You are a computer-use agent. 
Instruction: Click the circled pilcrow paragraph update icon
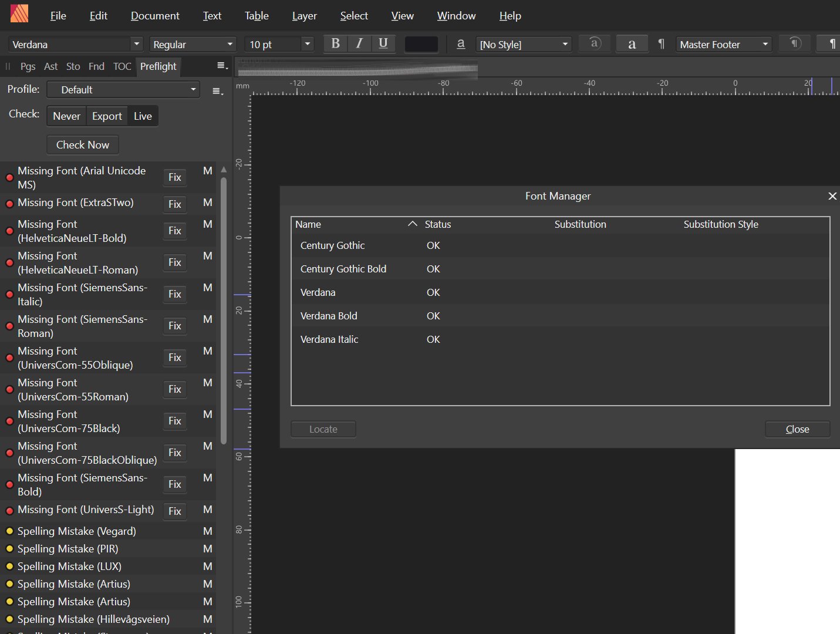795,43
